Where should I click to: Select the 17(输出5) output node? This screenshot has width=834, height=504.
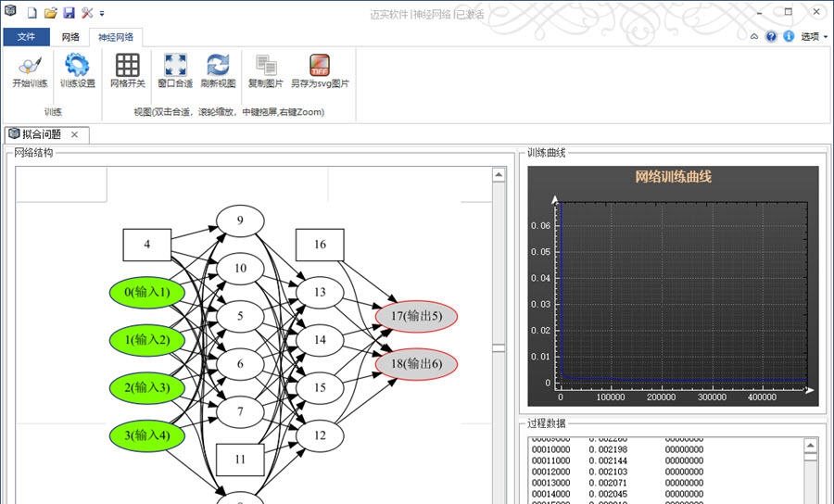click(416, 316)
